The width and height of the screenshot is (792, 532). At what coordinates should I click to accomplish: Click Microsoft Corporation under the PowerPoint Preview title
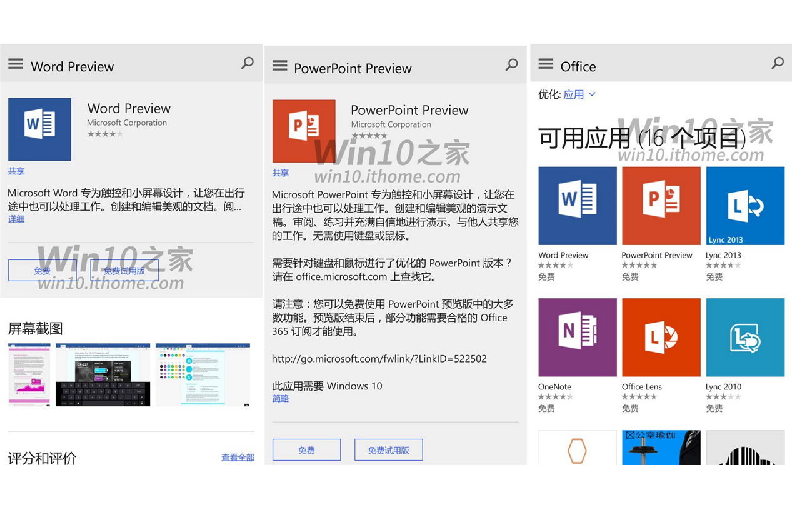[391, 124]
